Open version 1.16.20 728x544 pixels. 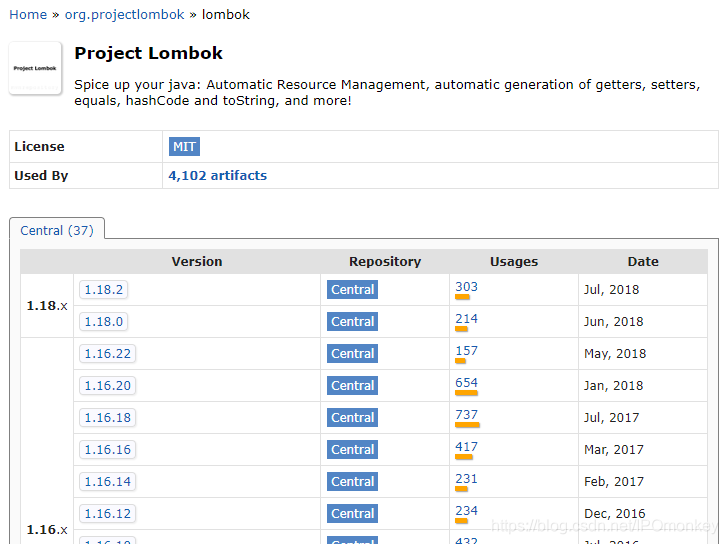coord(108,386)
